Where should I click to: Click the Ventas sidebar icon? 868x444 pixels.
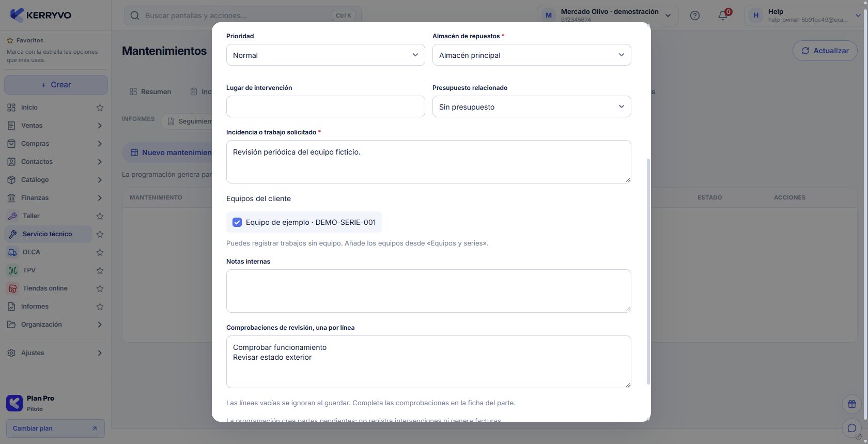pos(11,126)
